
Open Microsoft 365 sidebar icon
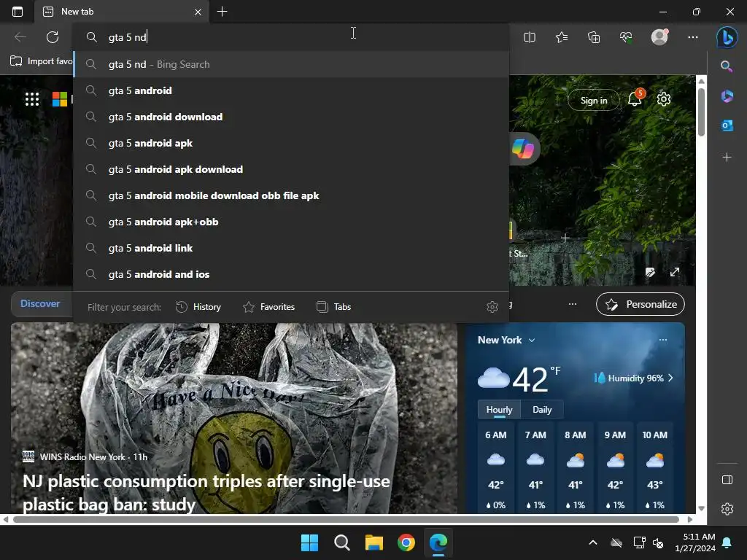727,96
